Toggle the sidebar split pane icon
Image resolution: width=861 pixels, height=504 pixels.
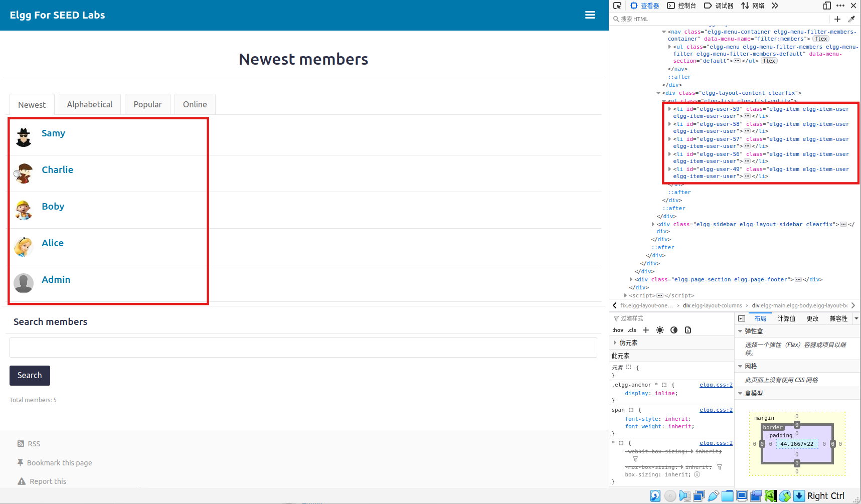pyautogui.click(x=742, y=318)
